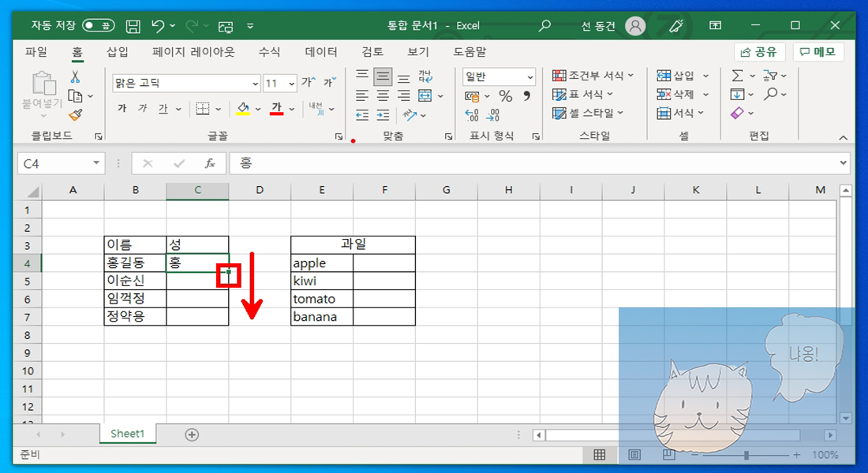Image resolution: width=868 pixels, height=473 pixels.
Task: Click the Save icon in title bar
Action: [x=133, y=26]
